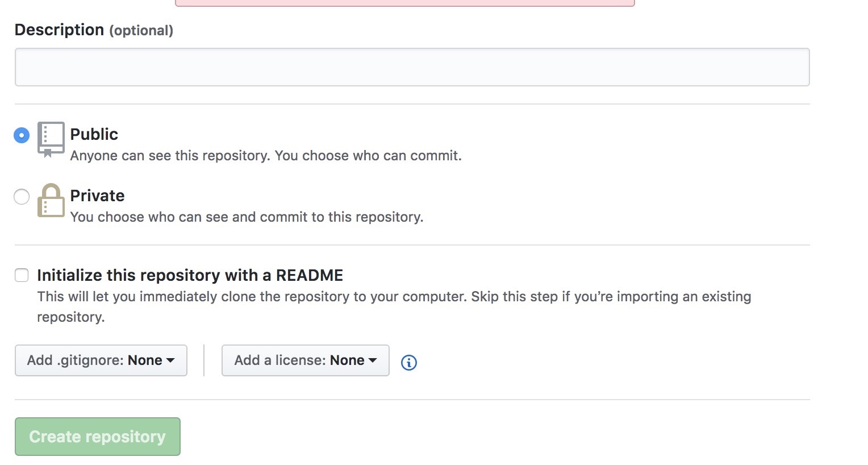Click the Create repository button
Viewport: 868px width, 465px height.
(x=98, y=437)
